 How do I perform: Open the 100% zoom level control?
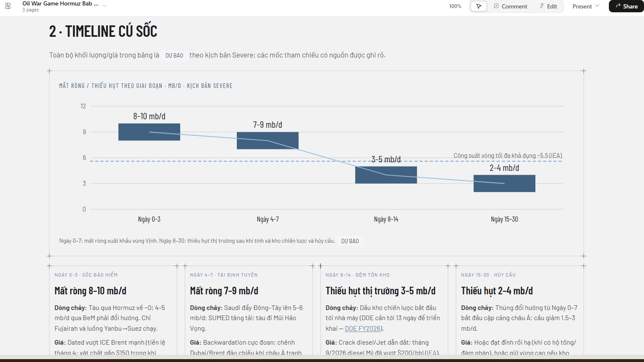455,6
